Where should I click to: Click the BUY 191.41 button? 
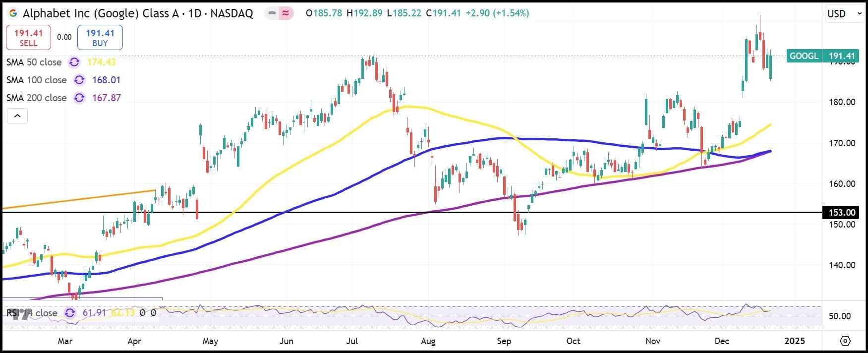(100, 38)
